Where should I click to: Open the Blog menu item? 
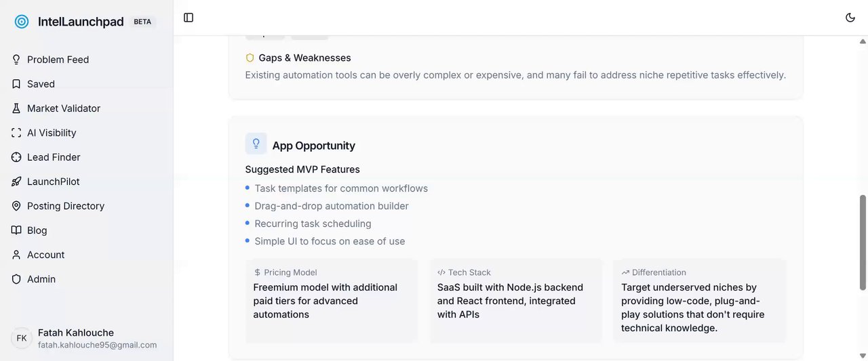tap(37, 230)
